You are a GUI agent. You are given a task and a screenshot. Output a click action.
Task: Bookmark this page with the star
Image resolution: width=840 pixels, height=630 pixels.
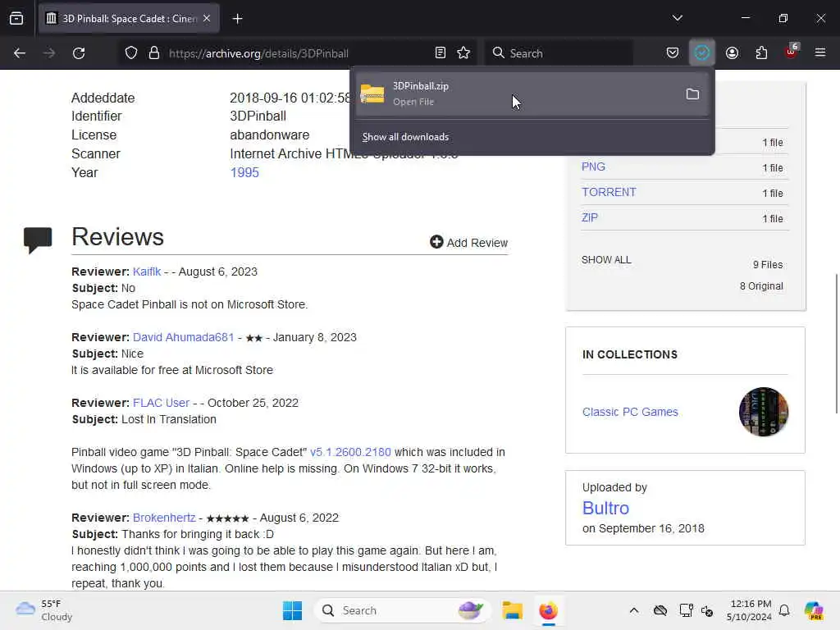[x=464, y=52]
